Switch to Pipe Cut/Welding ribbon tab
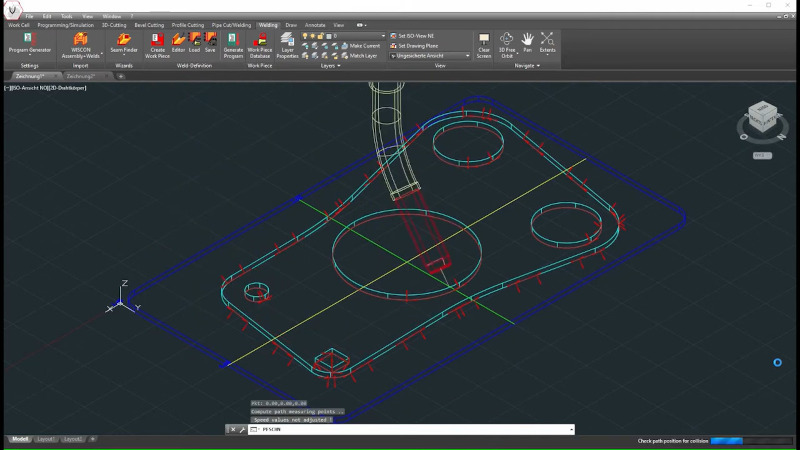The image size is (800, 450). tap(231, 25)
